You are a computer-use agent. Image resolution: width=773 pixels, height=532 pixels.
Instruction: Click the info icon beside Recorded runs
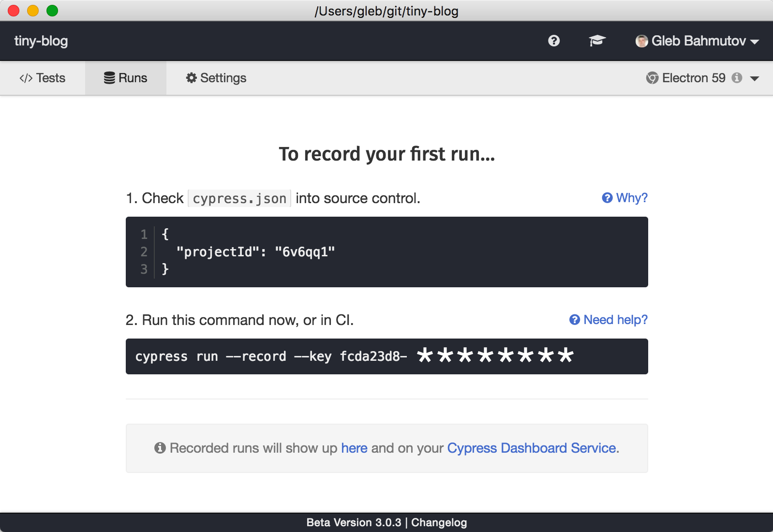pyautogui.click(x=160, y=448)
